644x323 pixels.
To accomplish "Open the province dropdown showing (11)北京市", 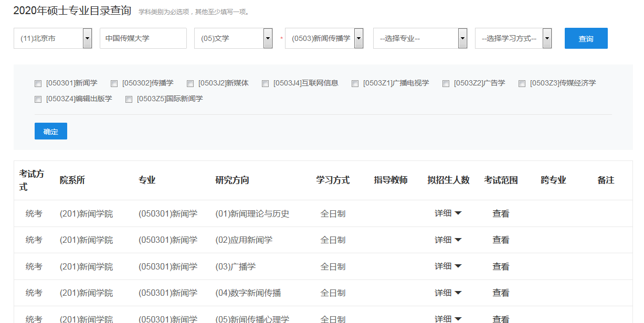I will coord(52,38).
